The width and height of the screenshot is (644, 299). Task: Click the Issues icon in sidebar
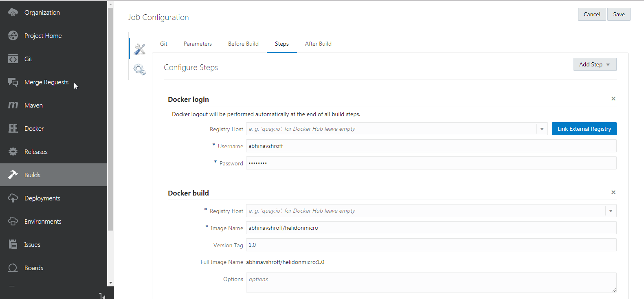pos(13,245)
